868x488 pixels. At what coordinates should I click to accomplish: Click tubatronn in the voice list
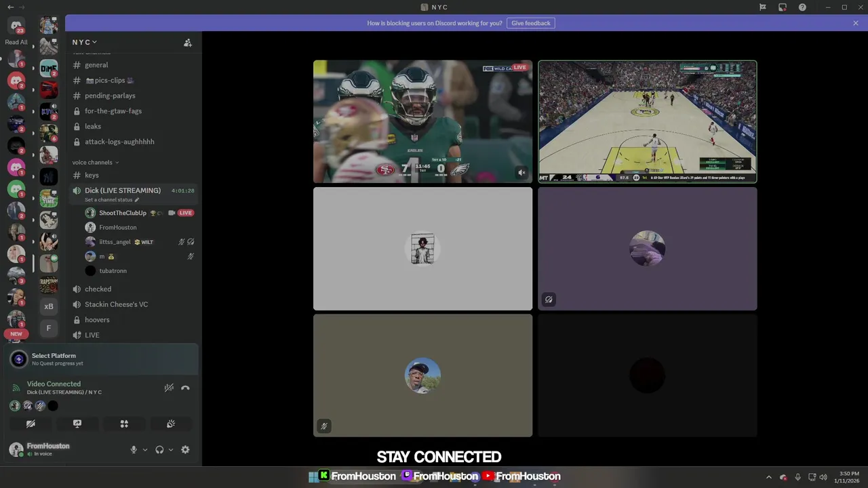coord(113,271)
